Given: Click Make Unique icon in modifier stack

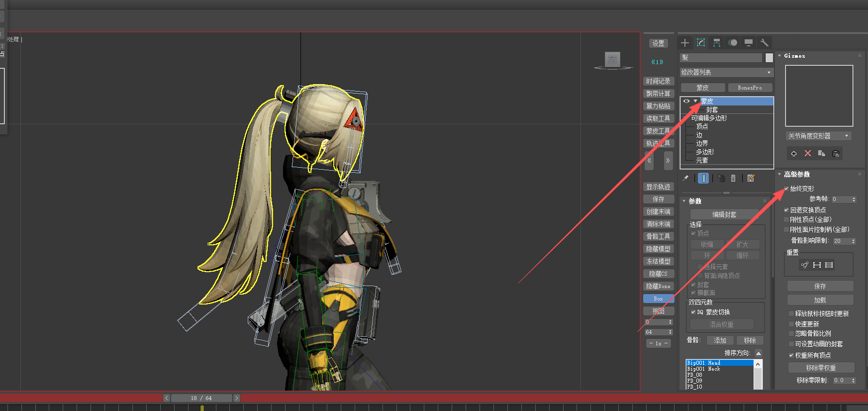Looking at the screenshot, I should pyautogui.click(x=721, y=178).
